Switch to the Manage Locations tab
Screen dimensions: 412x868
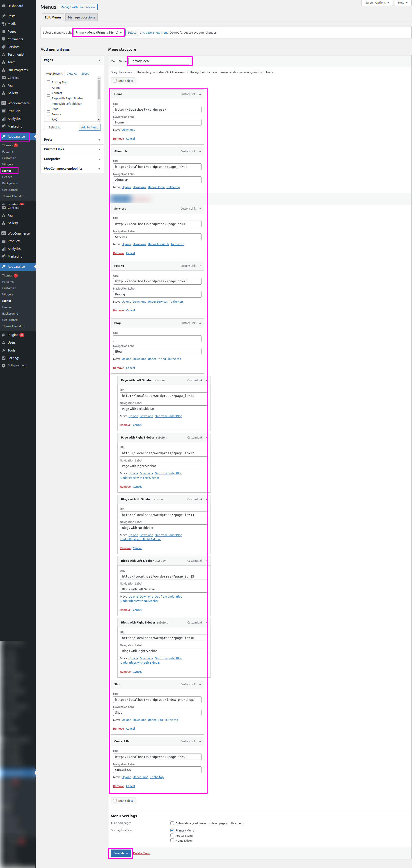coord(81,18)
